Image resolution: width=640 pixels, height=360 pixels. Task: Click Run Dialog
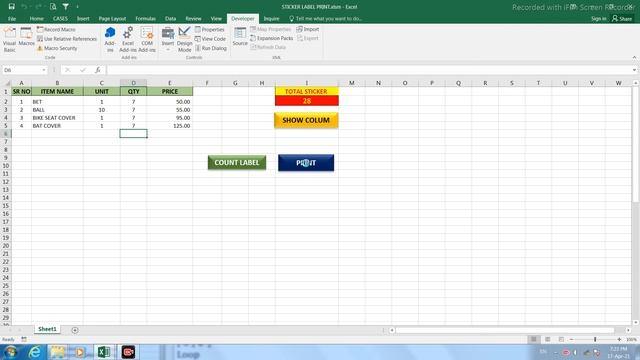[211, 48]
